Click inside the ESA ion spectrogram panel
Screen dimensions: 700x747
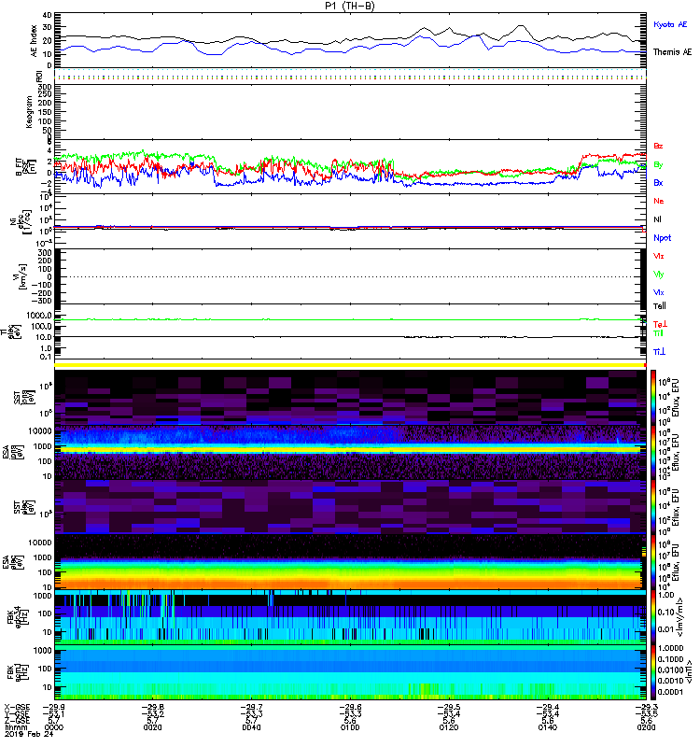(x=350, y=452)
